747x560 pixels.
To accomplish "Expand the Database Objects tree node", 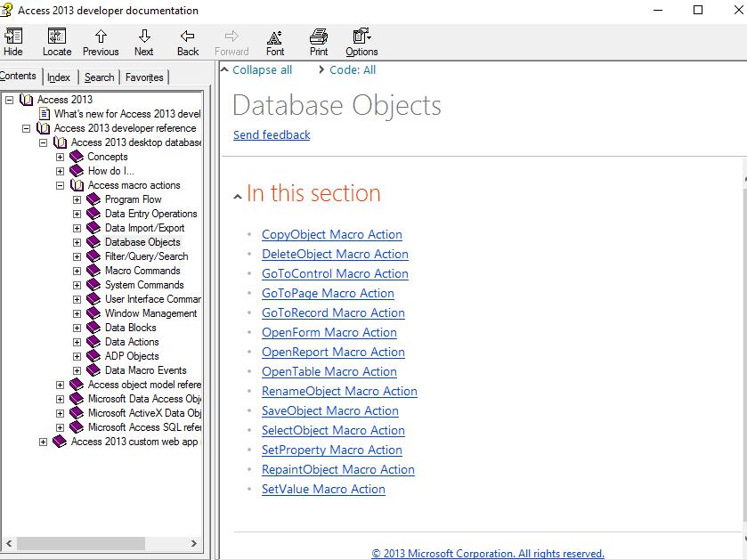I will coord(77,242).
